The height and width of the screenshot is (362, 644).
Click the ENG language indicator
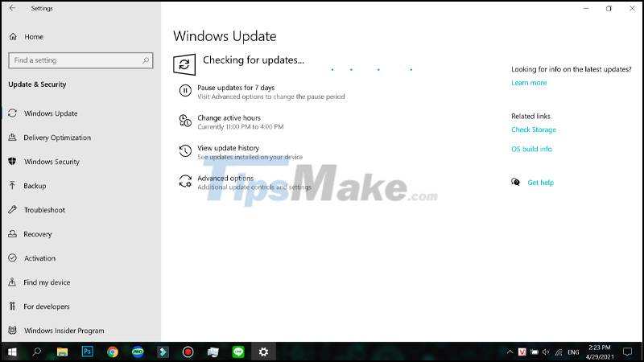(x=573, y=352)
